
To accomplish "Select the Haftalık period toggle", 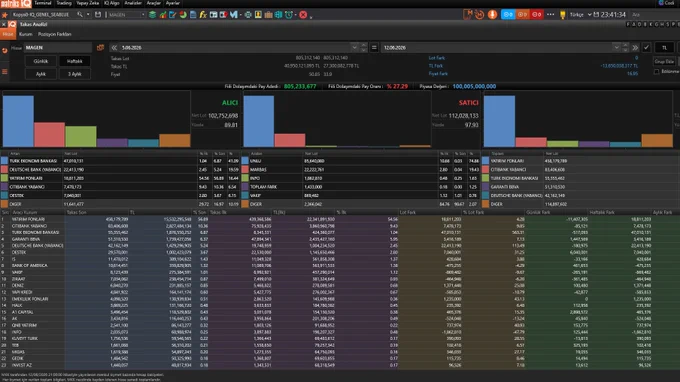I will click(x=75, y=61).
